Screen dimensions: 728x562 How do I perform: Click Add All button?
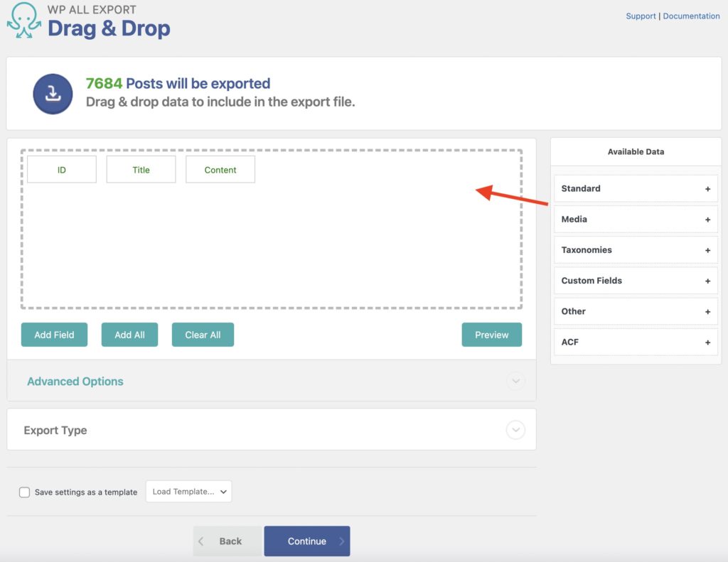[129, 334]
